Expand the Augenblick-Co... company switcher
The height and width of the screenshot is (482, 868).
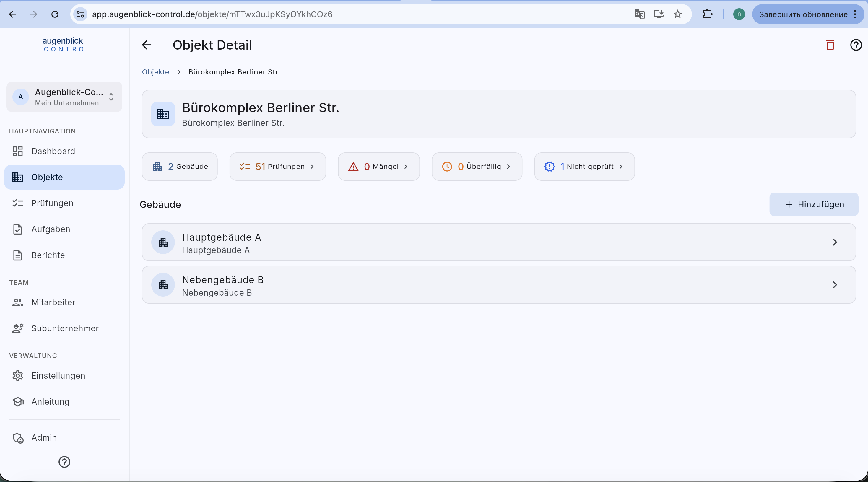coord(64,97)
